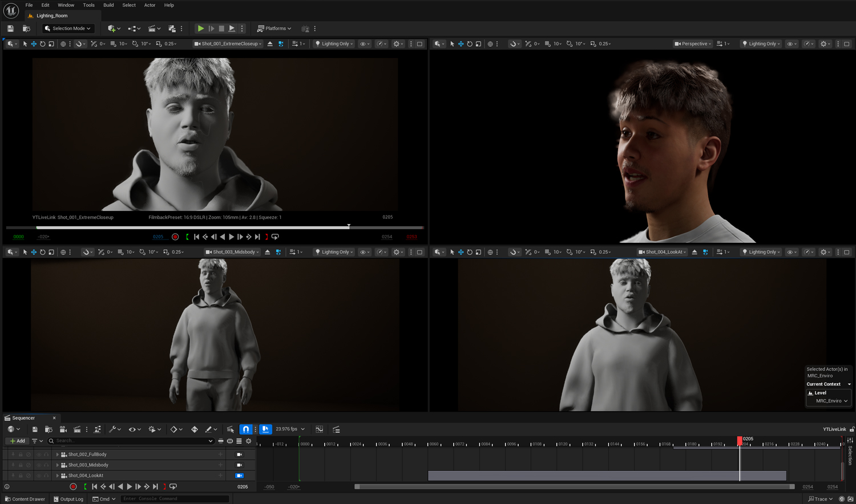Open the Build menu
This screenshot has width=856, height=504.
tap(108, 5)
